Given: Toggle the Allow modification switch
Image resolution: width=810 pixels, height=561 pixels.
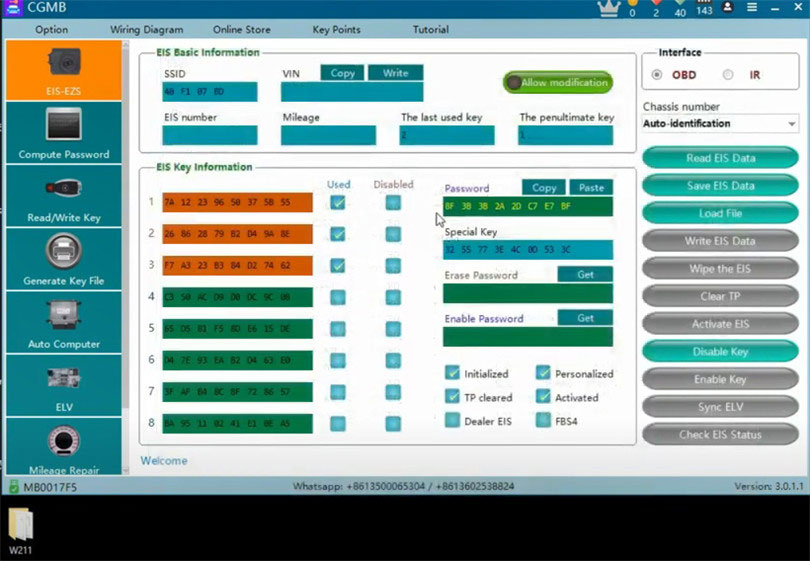Looking at the screenshot, I should (558, 82).
